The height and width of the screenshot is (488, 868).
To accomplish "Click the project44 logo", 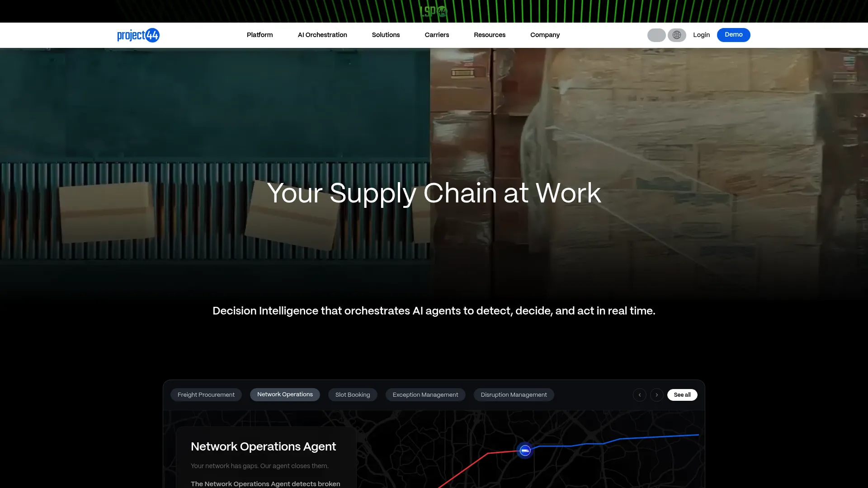I will 138,35.
